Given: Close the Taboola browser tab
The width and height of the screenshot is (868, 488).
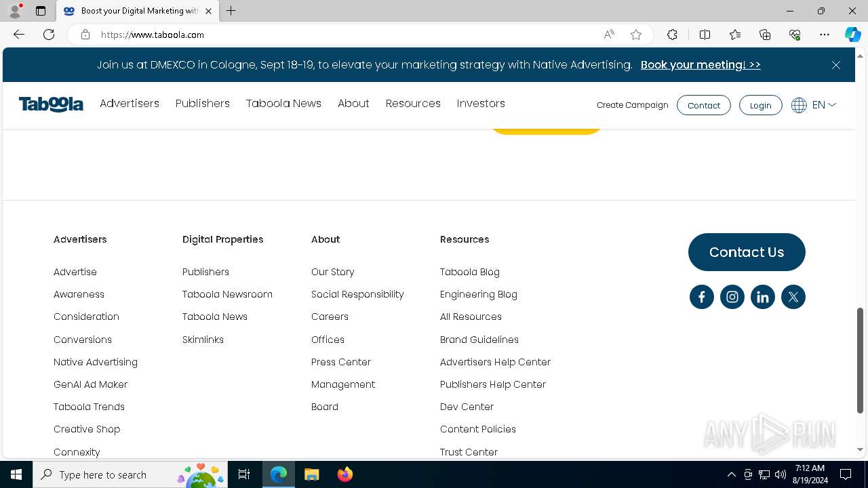Looking at the screenshot, I should click(x=208, y=11).
